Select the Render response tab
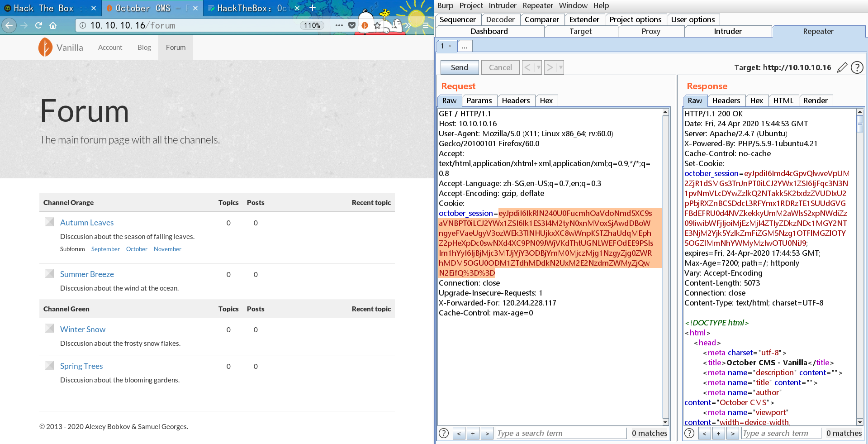 pos(816,100)
